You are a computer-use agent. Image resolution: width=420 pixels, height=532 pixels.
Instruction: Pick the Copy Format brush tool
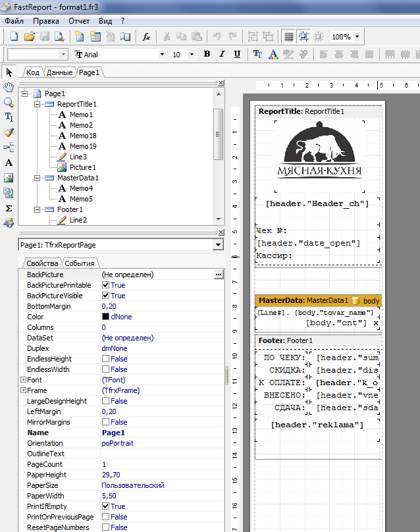tap(9, 132)
